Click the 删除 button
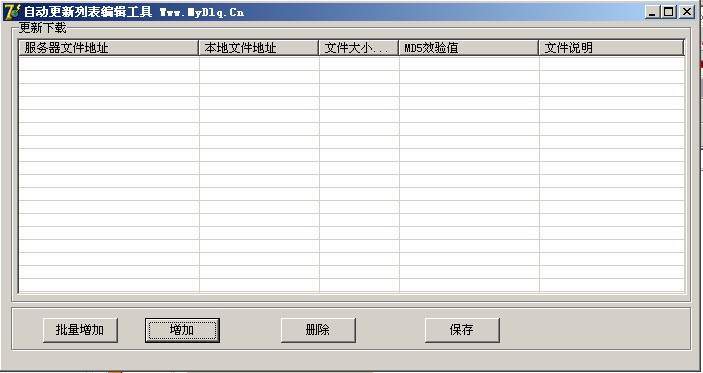 coord(318,330)
